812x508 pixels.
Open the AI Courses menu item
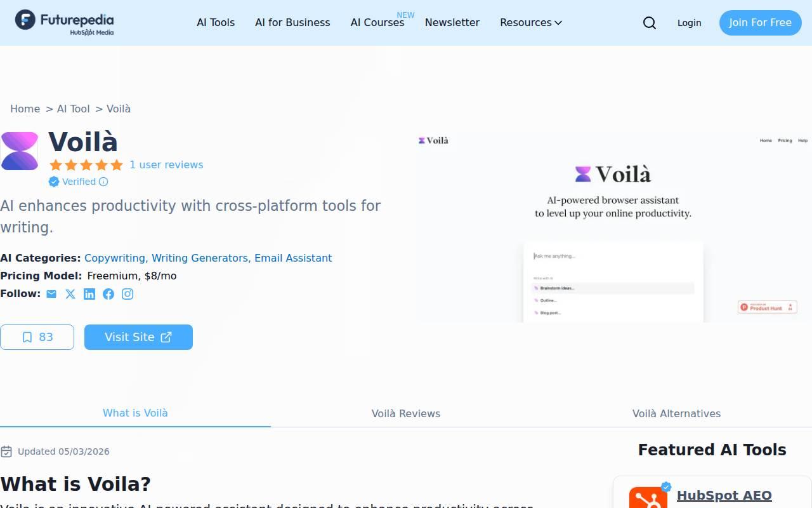tap(377, 23)
